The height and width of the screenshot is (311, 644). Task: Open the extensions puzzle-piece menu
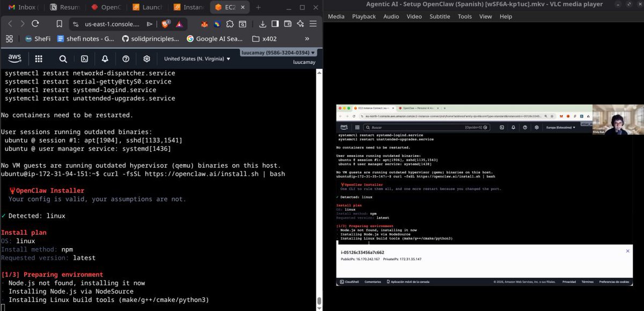tap(230, 24)
